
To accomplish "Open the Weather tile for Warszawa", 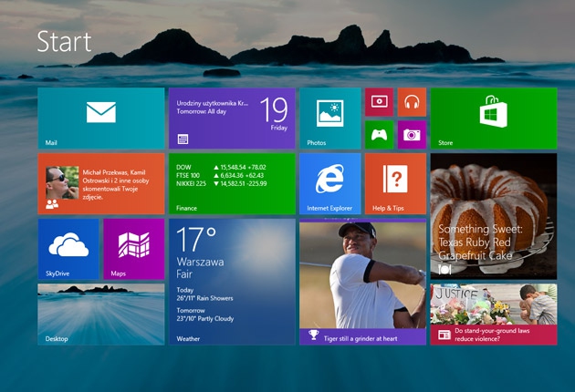I will click(x=232, y=282).
